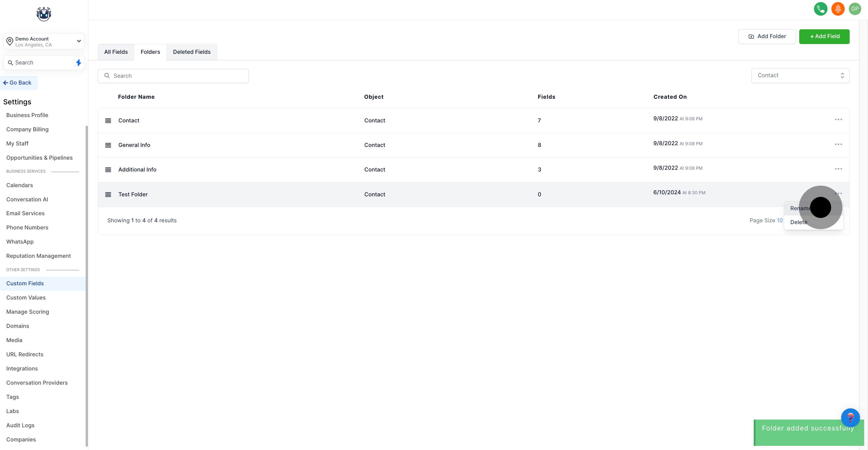Viewport: 868px width, 450px height.
Task: Click Go Back in the sidebar
Action: pos(17,83)
